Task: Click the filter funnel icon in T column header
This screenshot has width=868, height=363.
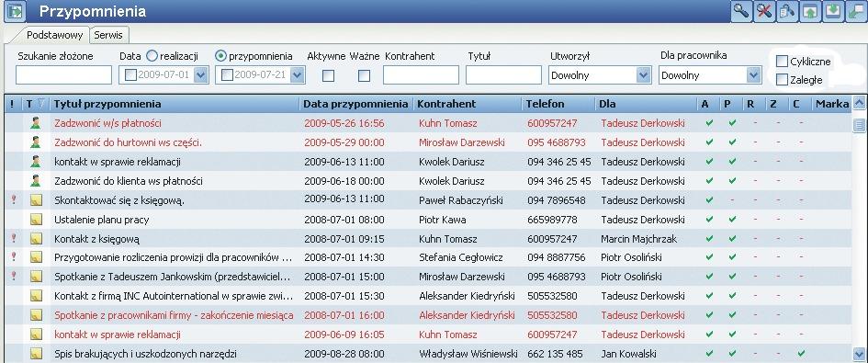Action: [x=40, y=104]
